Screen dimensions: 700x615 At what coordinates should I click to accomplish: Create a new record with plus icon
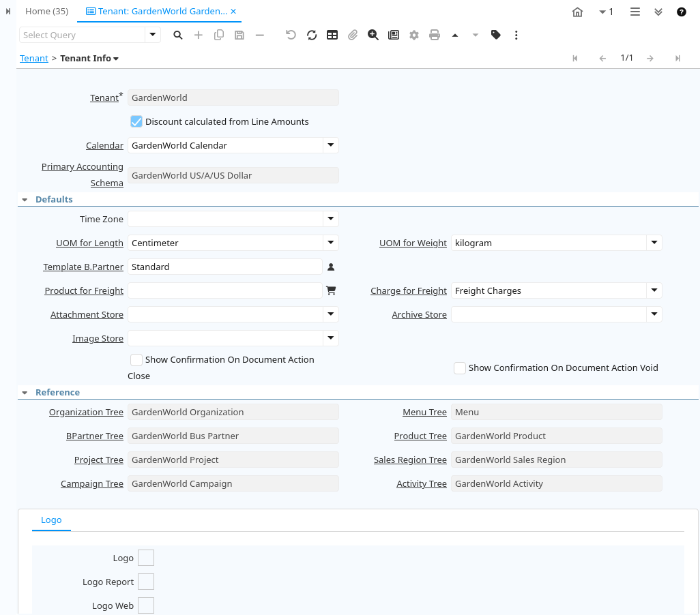point(199,35)
